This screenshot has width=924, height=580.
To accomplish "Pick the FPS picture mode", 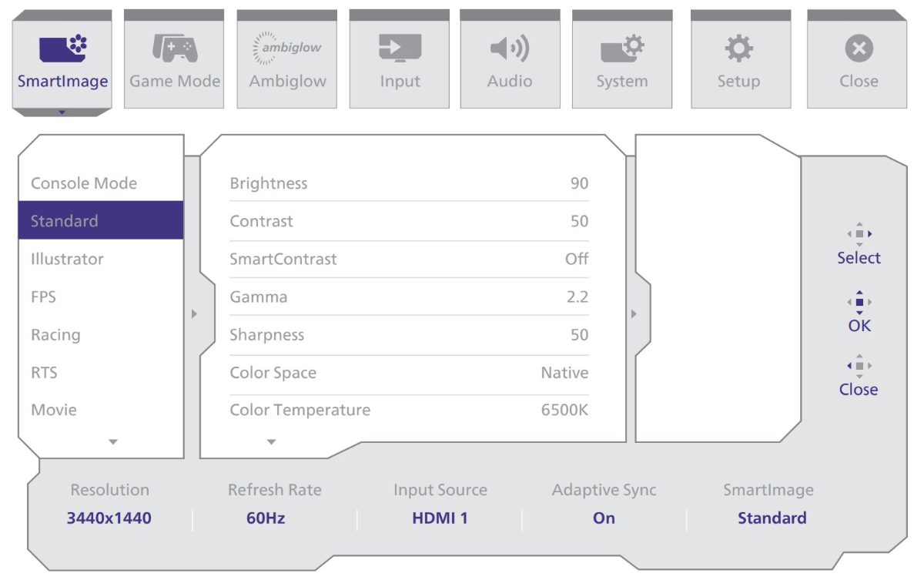I will pos(101,297).
